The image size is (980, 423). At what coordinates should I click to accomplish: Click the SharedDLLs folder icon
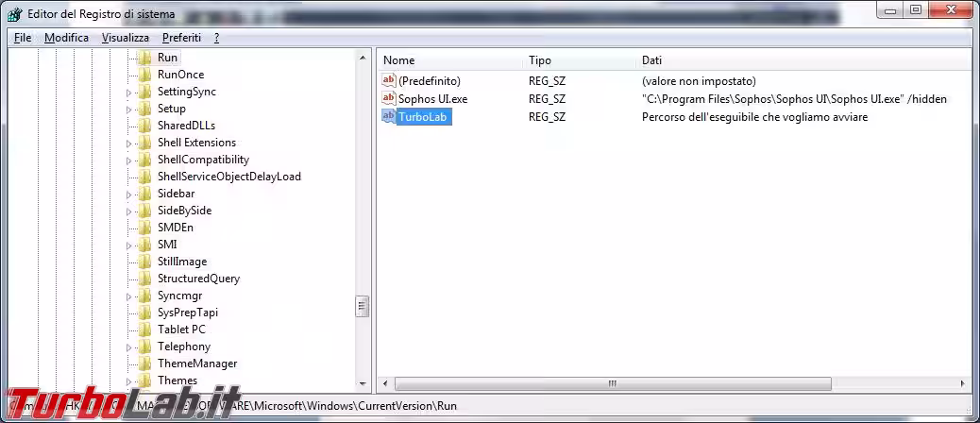click(x=145, y=126)
